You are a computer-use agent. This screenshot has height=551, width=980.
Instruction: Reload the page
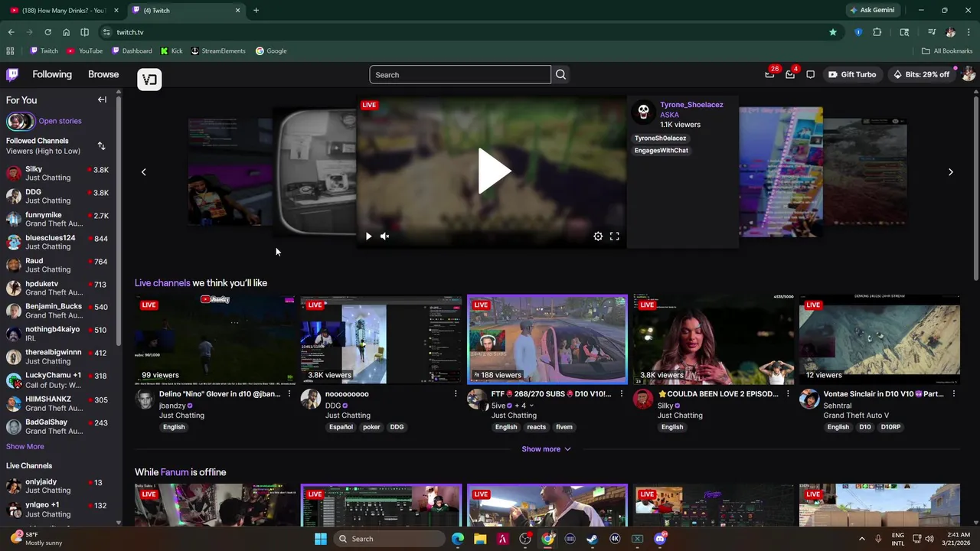coord(47,32)
